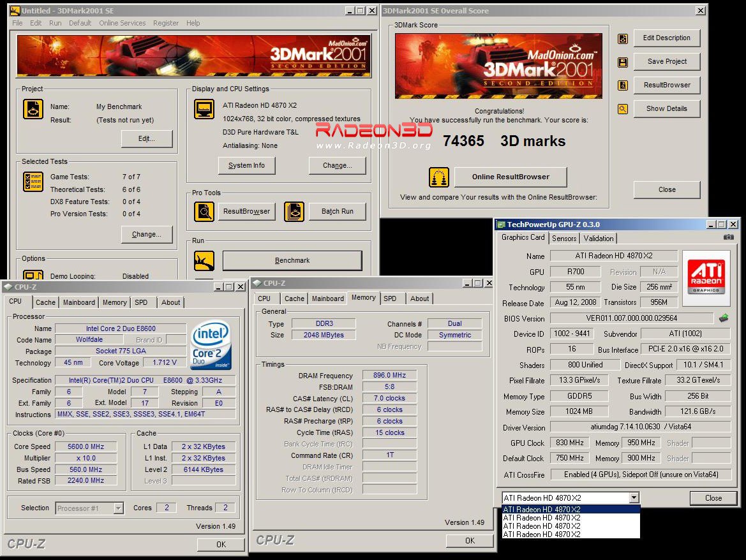Screen dimensions: 746x560
Task: Click the GPU-Z camera screenshot icon
Action: click(728, 237)
